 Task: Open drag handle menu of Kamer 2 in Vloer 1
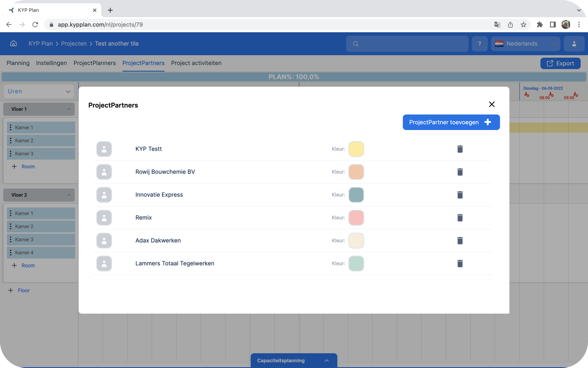pyautogui.click(x=11, y=141)
